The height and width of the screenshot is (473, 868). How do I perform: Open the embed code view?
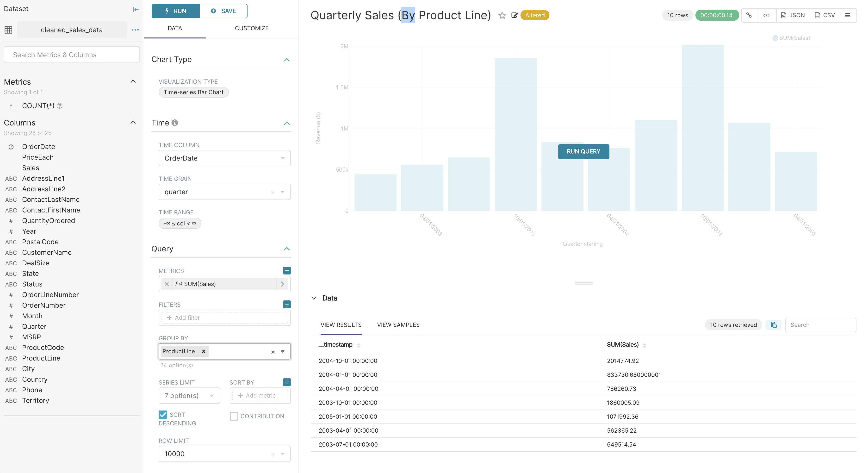[x=767, y=15]
